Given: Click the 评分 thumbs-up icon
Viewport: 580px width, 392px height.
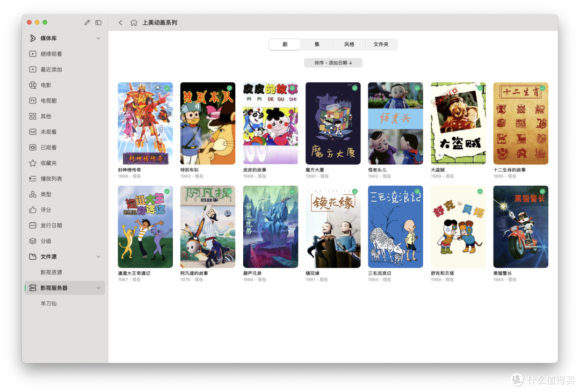Looking at the screenshot, I should pos(33,209).
